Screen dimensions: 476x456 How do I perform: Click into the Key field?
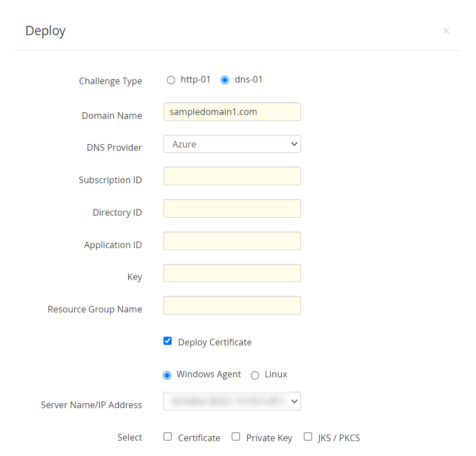[x=232, y=273]
